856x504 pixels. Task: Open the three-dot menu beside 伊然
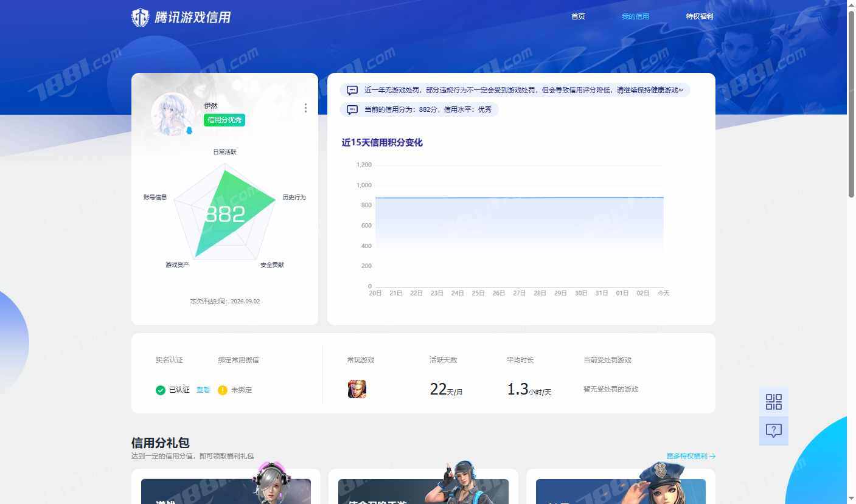point(305,108)
